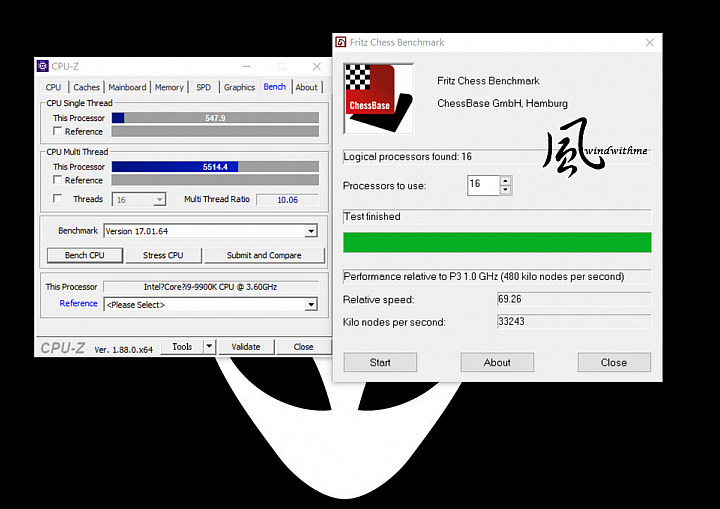Click the Tools button
The image size is (720, 509).
(x=182, y=347)
